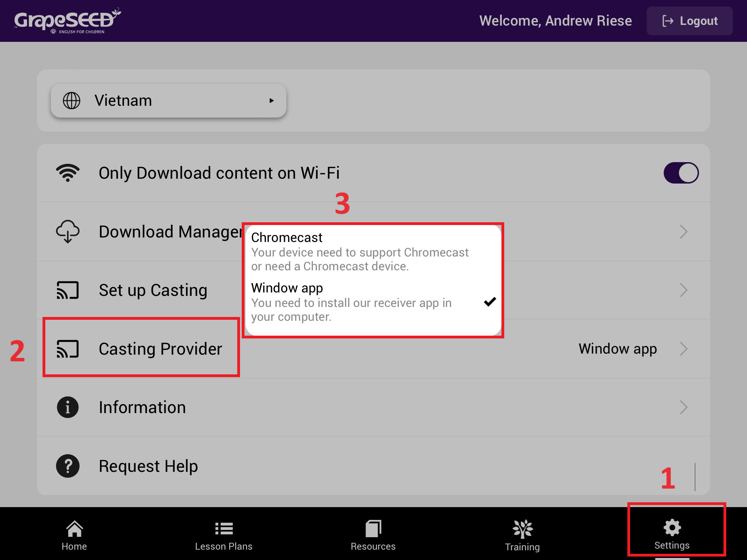Viewport: 747px width, 560px height.
Task: Click the checkmark beside Window app
Action: pos(490,302)
